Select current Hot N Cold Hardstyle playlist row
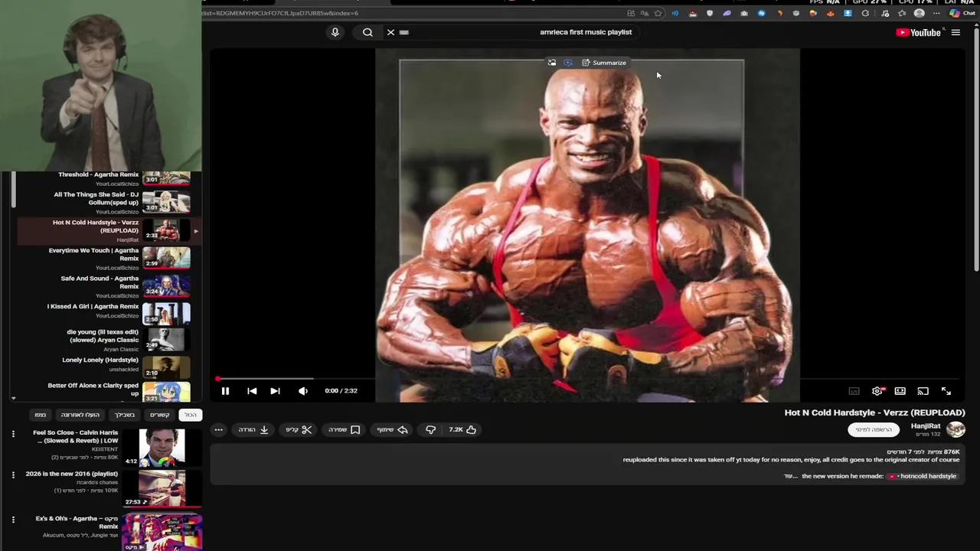980x551 pixels. tap(107, 230)
